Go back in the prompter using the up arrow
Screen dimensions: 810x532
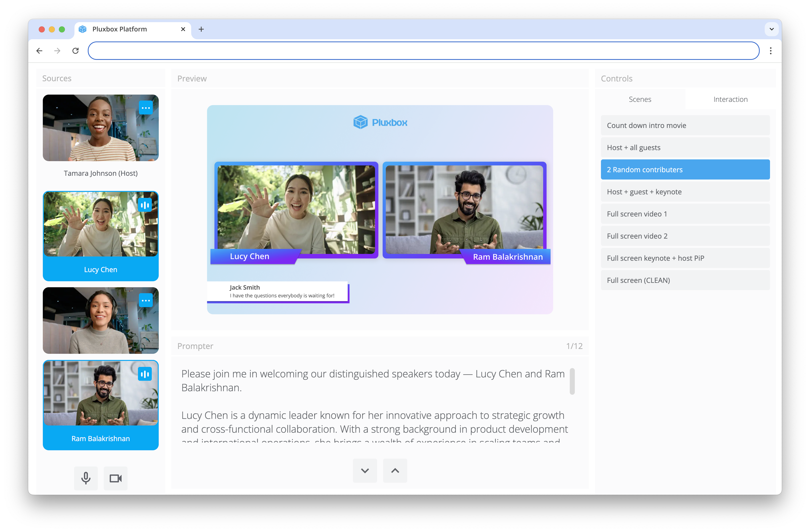tap(395, 470)
